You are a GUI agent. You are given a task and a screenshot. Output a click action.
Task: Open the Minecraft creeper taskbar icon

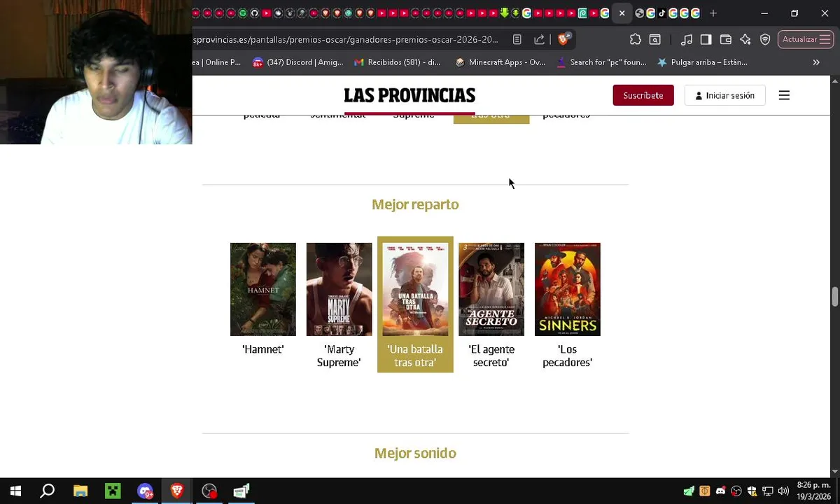click(113, 491)
